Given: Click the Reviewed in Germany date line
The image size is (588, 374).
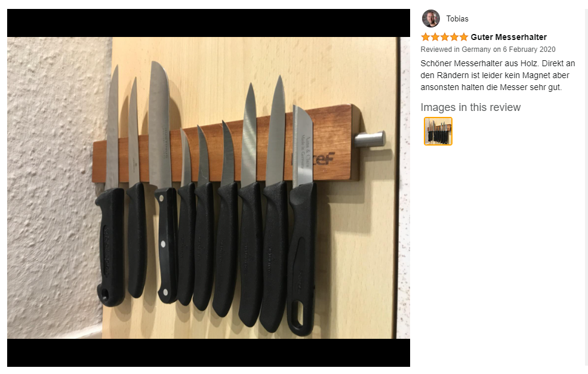Looking at the screenshot, I should [488, 50].
